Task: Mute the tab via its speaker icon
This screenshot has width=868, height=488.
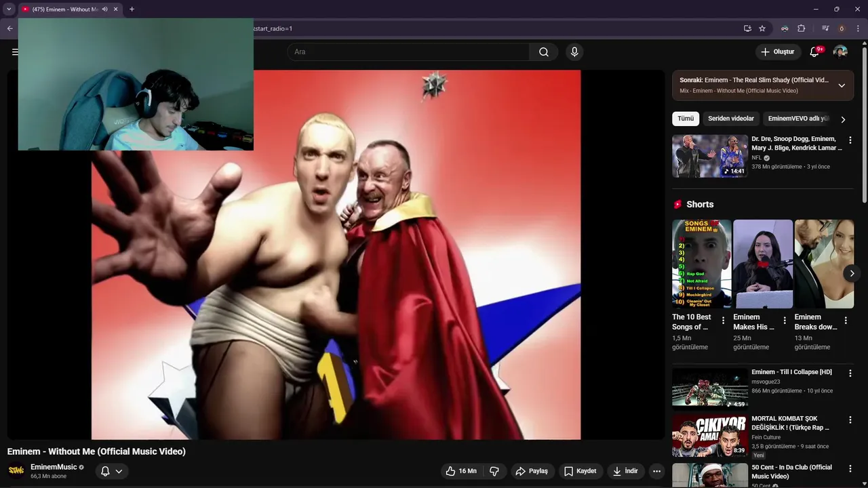Action: 104,9
